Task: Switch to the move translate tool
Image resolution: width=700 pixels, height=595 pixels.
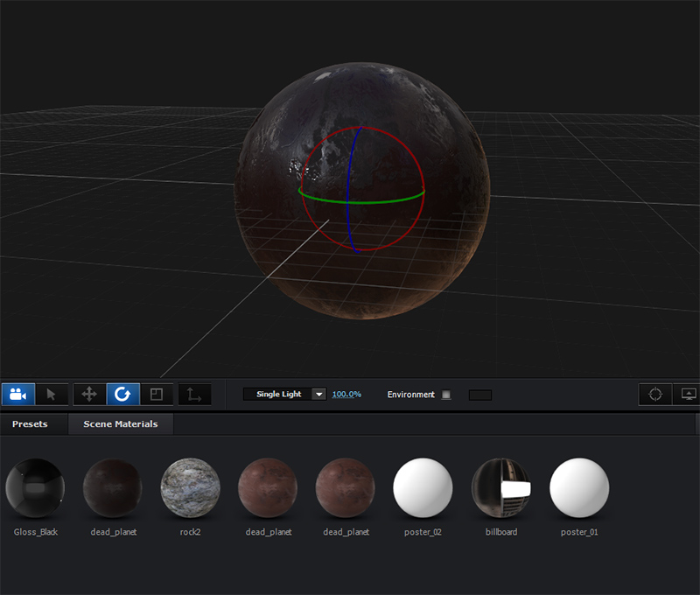Action: click(x=89, y=395)
